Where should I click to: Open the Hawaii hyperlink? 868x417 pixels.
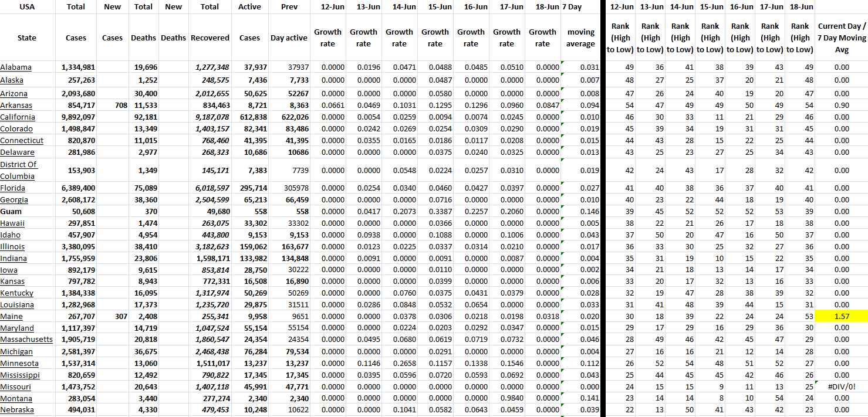tap(12, 223)
